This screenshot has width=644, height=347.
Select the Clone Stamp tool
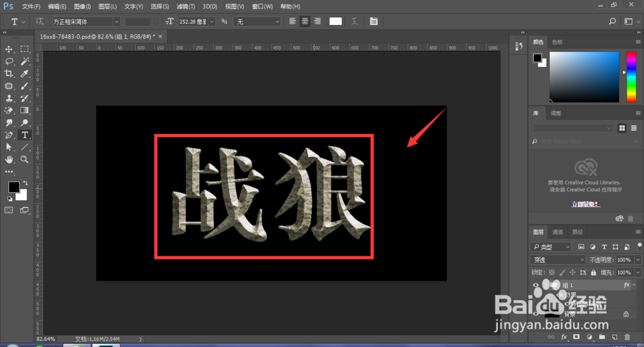[x=8, y=98]
